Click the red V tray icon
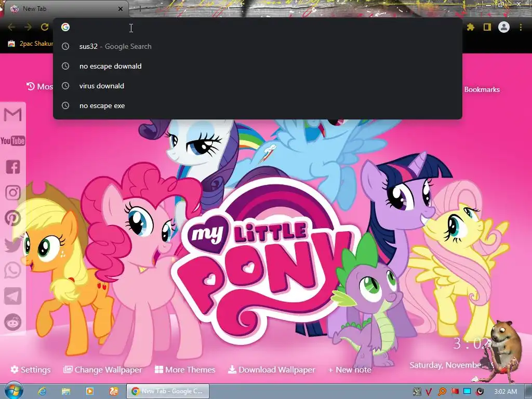 pos(429,392)
